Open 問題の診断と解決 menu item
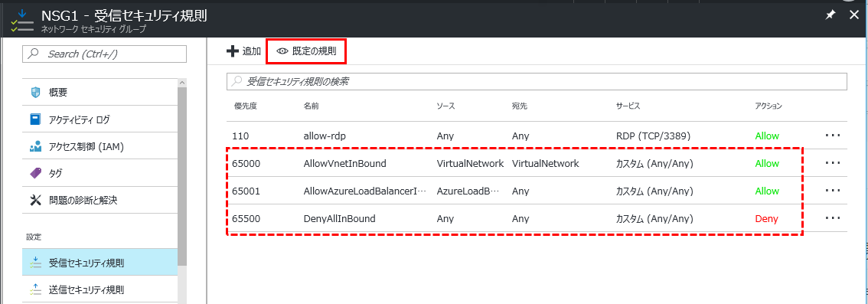 click(100, 200)
